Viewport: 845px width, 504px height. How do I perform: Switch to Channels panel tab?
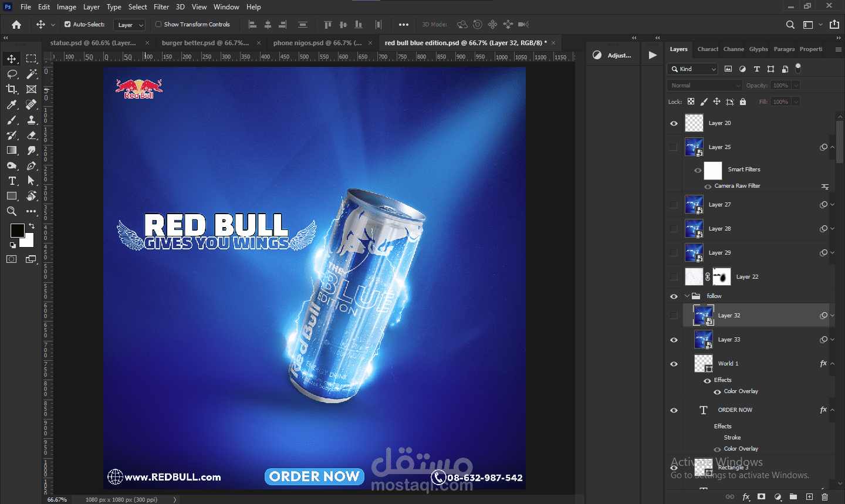click(734, 49)
